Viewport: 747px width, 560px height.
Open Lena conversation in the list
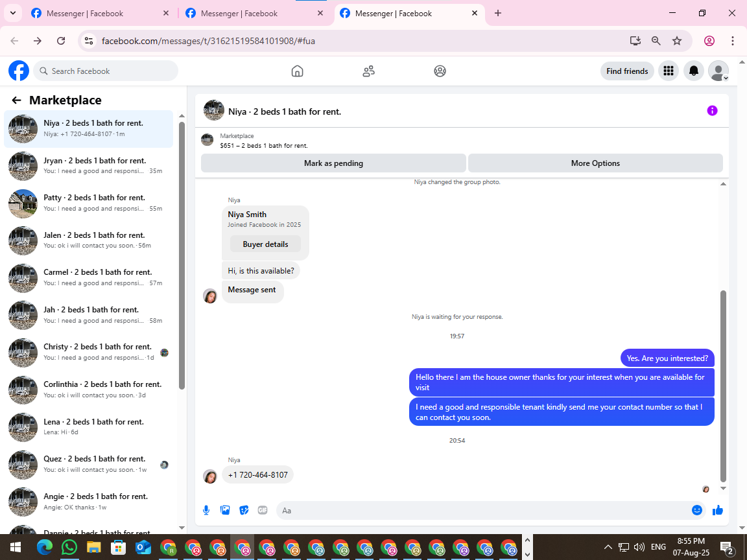point(89,426)
